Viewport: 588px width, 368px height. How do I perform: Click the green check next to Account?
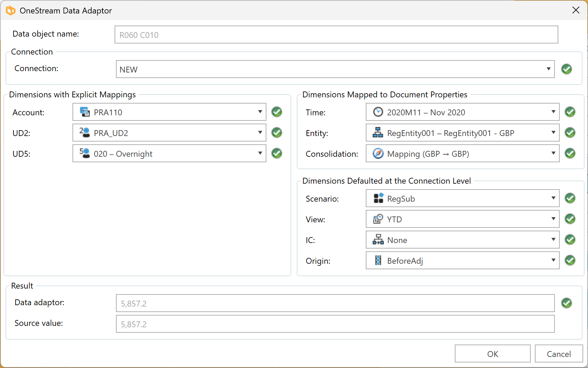(277, 112)
